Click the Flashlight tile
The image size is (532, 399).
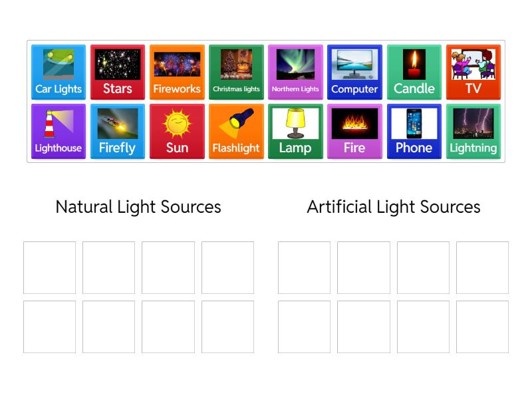(x=236, y=131)
